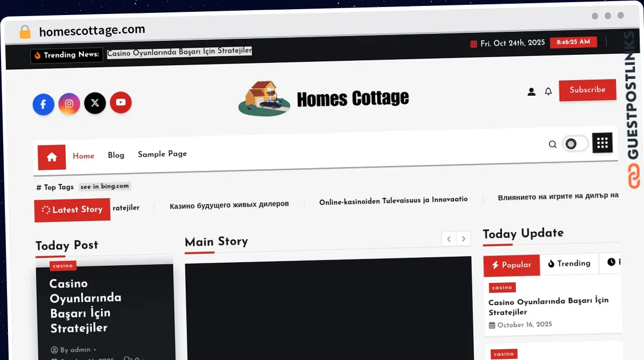644x360 pixels.
Task: Click the Latest Story label
Action: [72, 210]
